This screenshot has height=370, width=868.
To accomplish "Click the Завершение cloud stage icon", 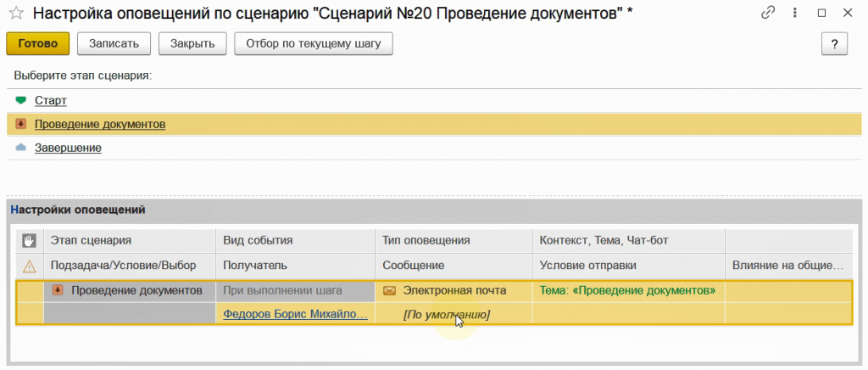I will click(21, 148).
